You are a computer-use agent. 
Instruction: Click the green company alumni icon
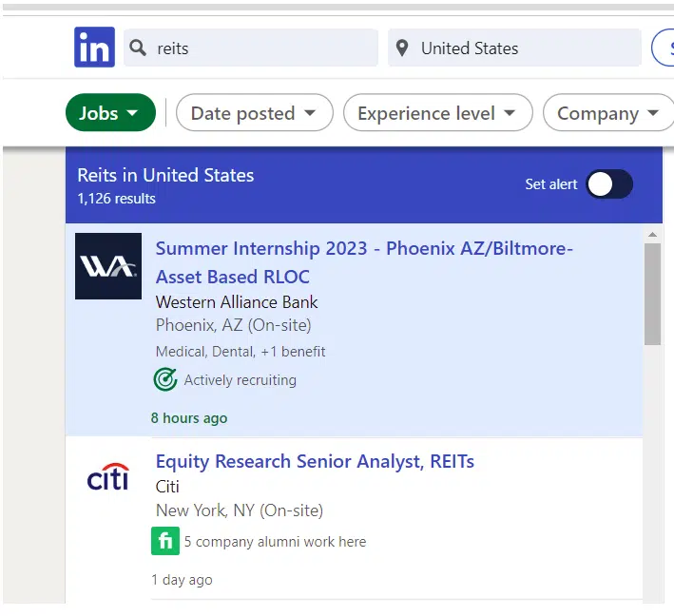tap(165, 542)
